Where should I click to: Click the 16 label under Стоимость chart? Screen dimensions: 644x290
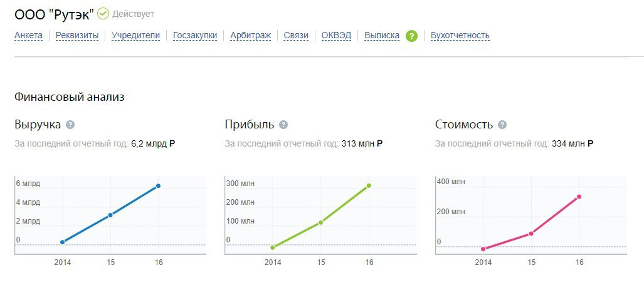(579, 262)
